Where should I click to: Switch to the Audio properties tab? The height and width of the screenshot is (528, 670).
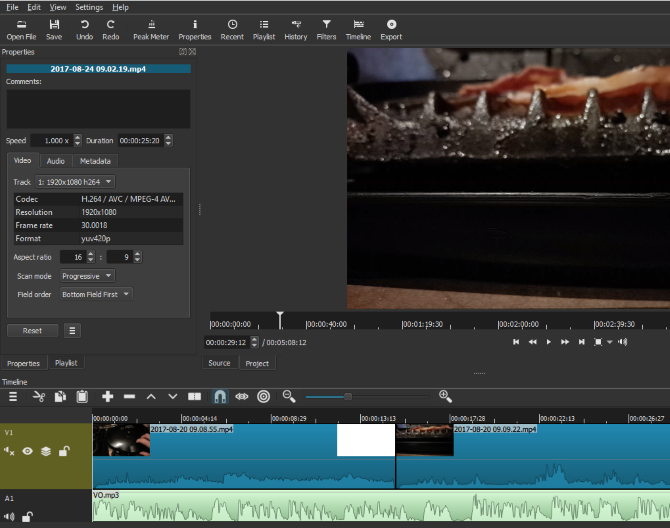56,160
